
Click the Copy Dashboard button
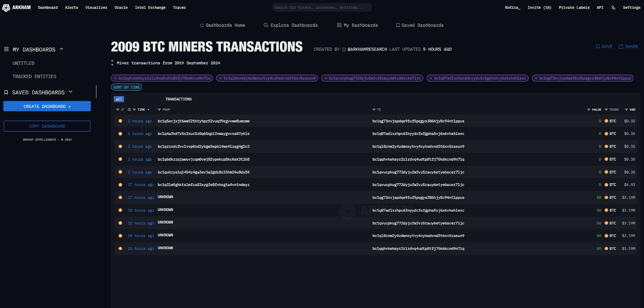(47, 126)
